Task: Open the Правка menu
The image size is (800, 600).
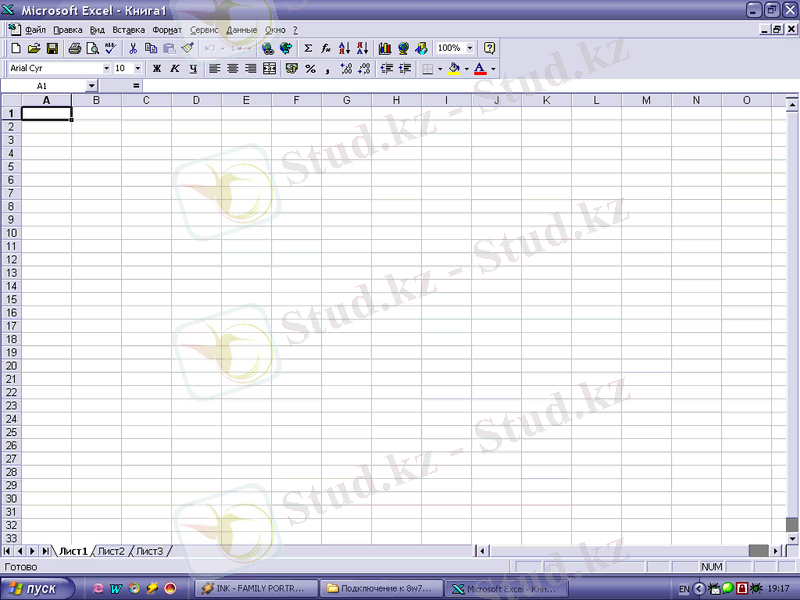Action: tap(68, 30)
